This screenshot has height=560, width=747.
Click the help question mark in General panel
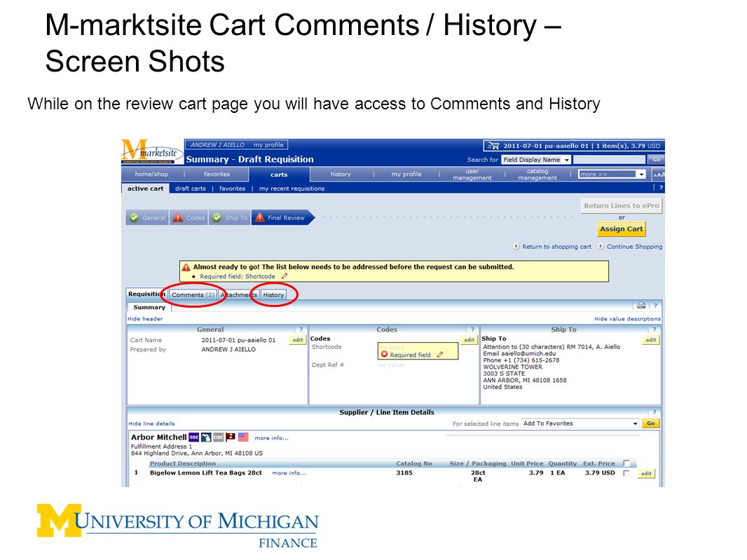301,329
